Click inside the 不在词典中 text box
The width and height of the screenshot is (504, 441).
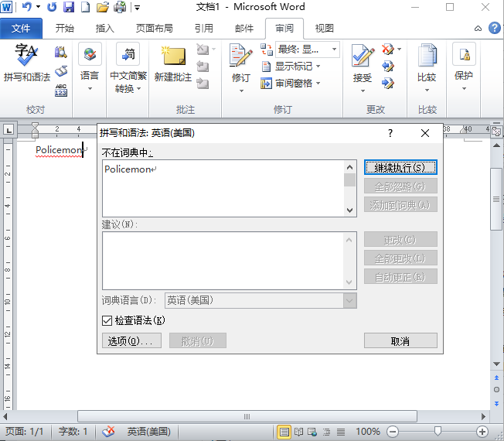[223, 188]
